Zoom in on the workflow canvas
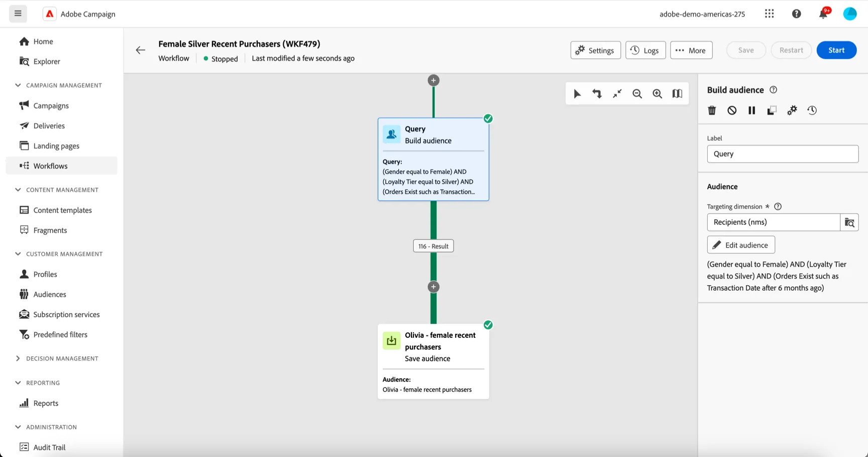Viewport: 868px width, 457px height. click(x=657, y=94)
